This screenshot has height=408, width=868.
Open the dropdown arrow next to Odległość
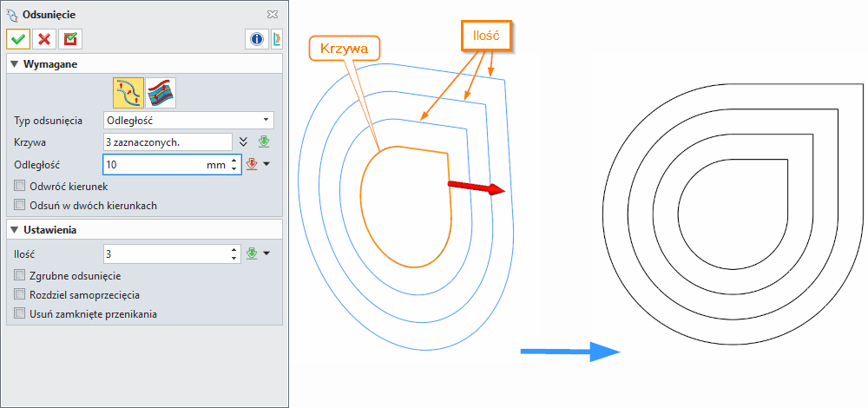pyautogui.click(x=267, y=164)
